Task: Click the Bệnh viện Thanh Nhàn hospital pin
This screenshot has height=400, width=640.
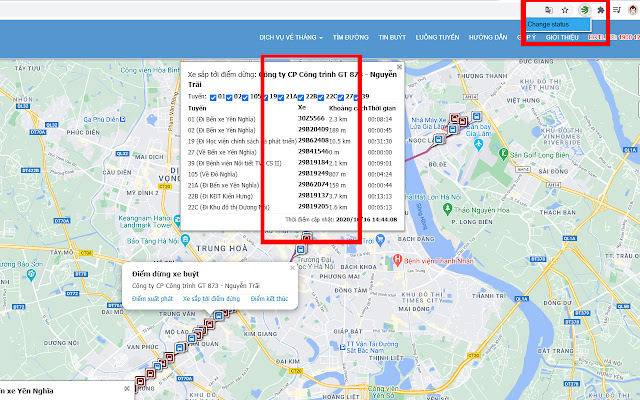Action: click(397, 260)
